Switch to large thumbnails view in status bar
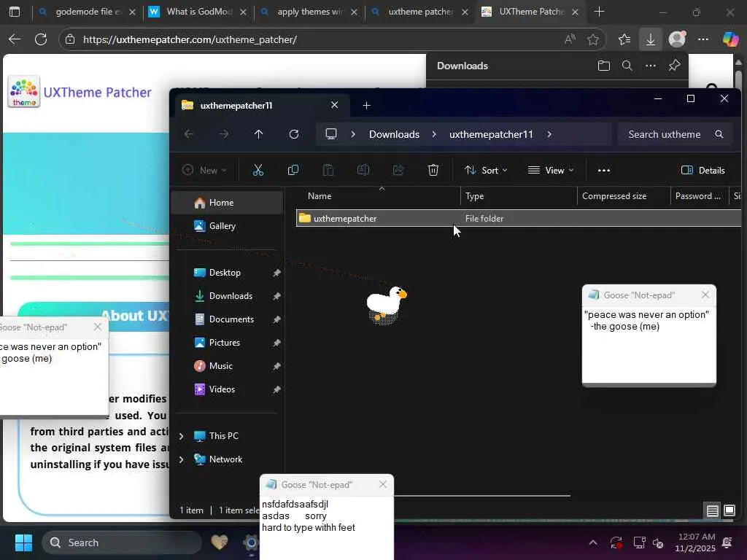 (729, 511)
